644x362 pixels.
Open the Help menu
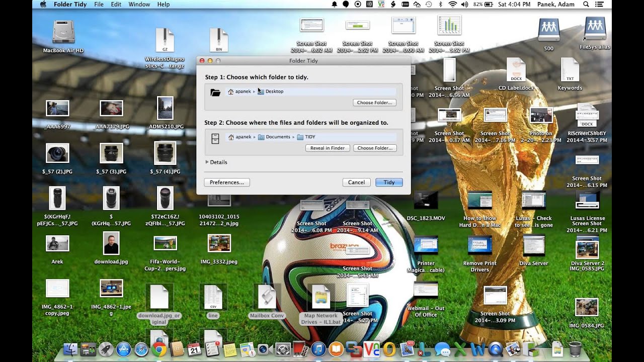point(164,4)
